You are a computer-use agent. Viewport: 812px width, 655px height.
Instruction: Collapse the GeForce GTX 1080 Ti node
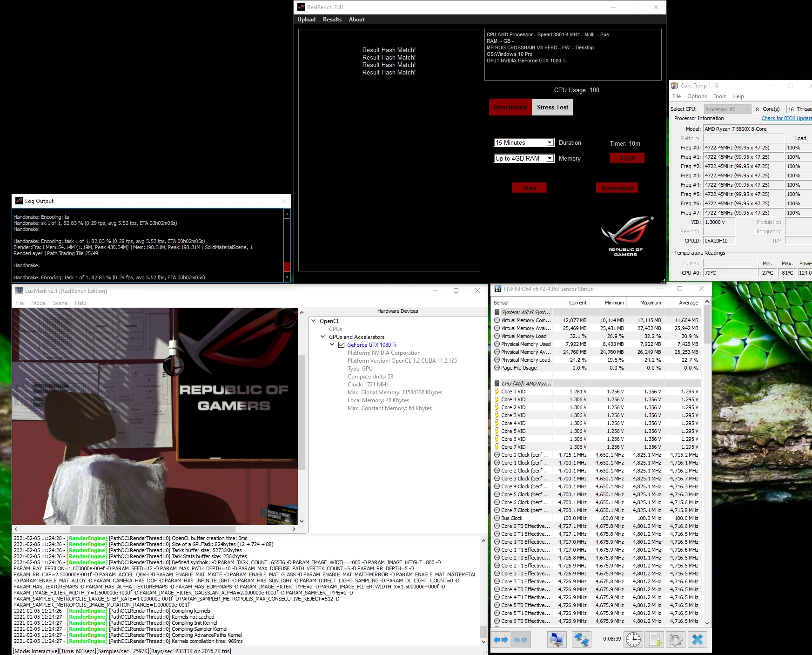[332, 345]
